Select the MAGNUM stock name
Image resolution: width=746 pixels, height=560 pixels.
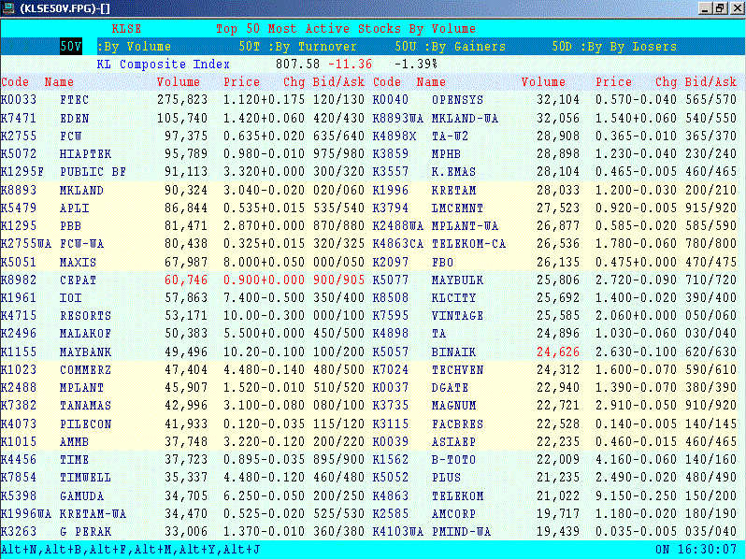pos(454,406)
